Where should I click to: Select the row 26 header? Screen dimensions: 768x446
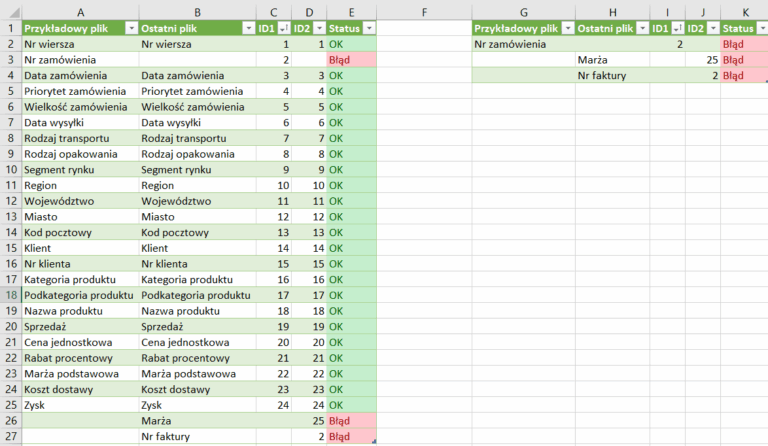(x=9, y=421)
